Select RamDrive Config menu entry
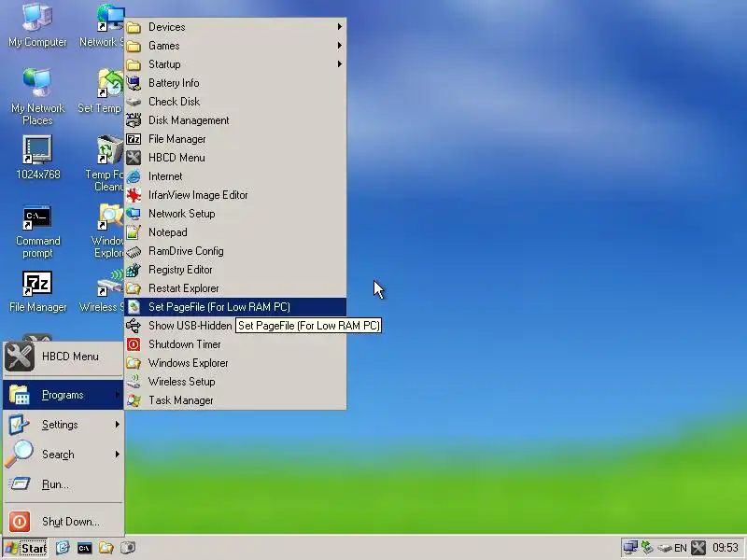The height and width of the screenshot is (560, 747). tap(235, 251)
